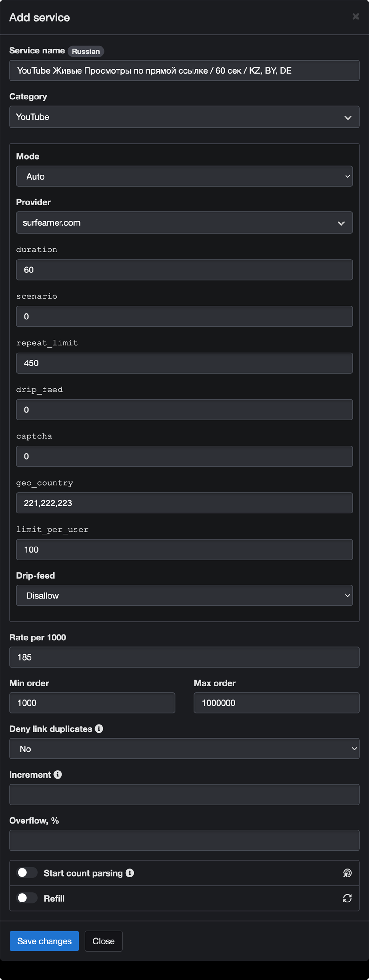The width and height of the screenshot is (369, 980).
Task: Click the Close button at bottom
Action: click(103, 941)
